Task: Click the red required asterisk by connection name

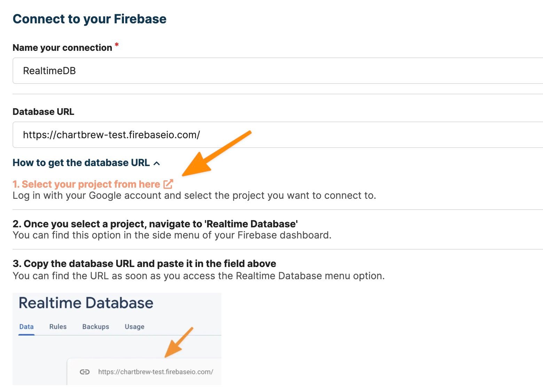Action: (117, 45)
